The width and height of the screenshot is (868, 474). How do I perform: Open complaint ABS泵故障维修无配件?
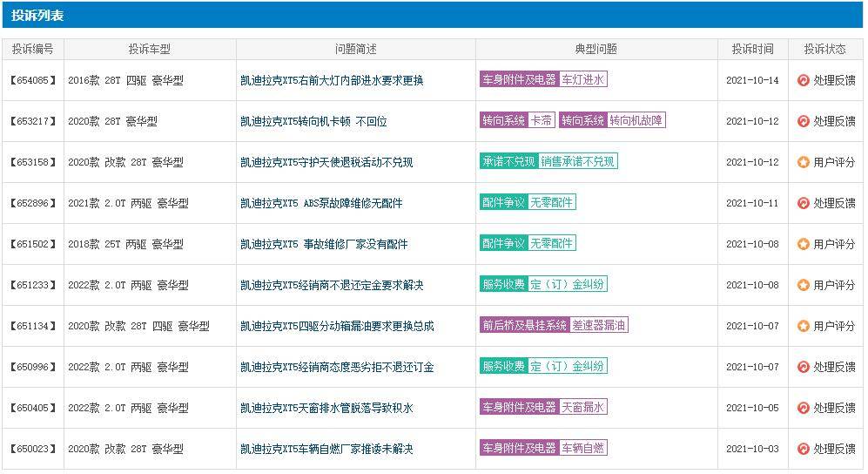coord(321,203)
